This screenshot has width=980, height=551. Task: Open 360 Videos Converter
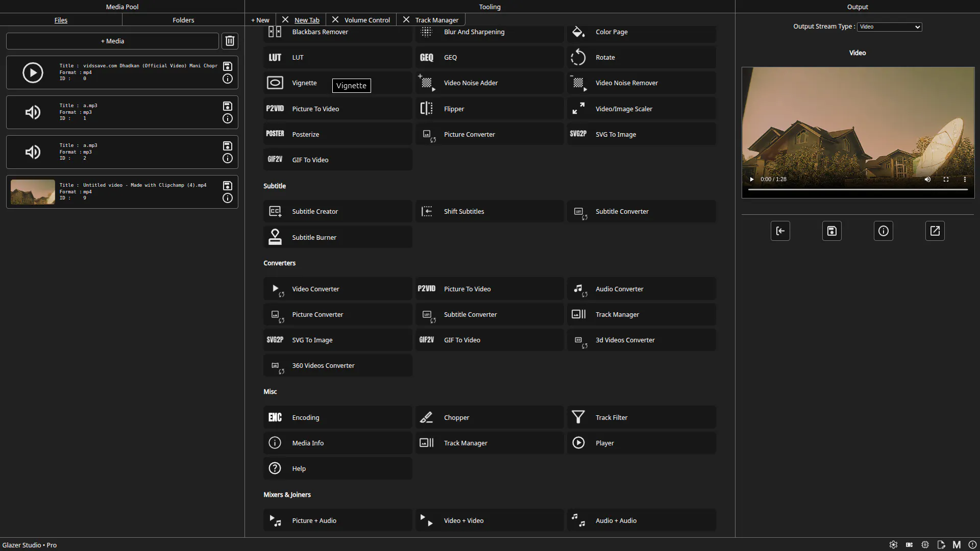coord(337,365)
